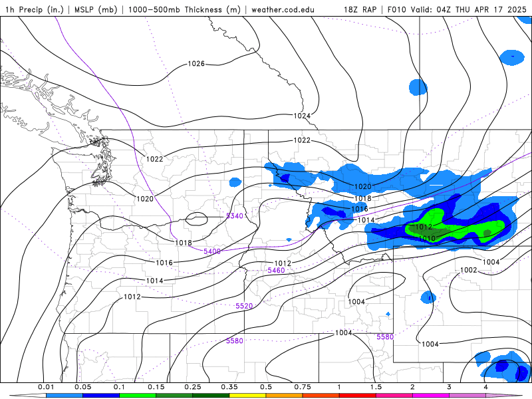Click the 0.35 legend value
The image size is (532, 399).
click(x=229, y=387)
